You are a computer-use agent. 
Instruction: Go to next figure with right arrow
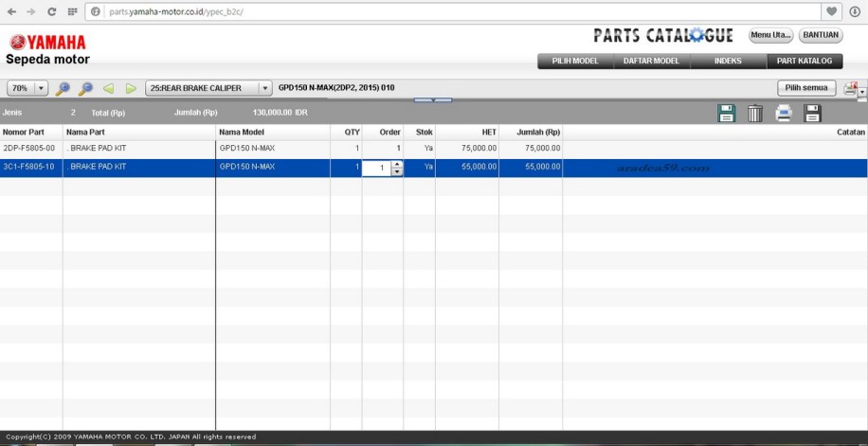click(x=131, y=88)
